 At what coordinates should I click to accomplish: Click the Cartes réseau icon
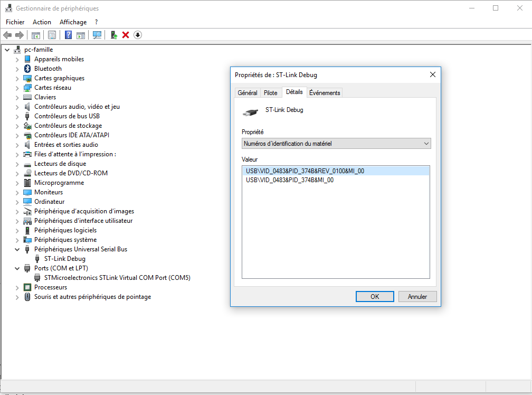pos(27,88)
